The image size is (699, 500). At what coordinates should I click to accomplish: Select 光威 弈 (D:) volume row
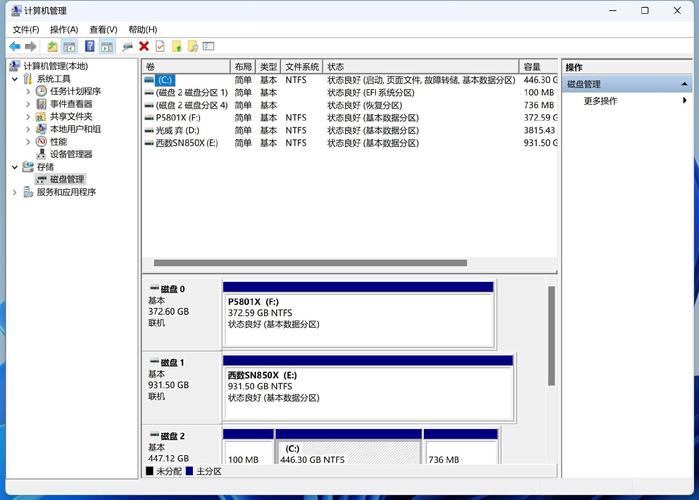178,130
